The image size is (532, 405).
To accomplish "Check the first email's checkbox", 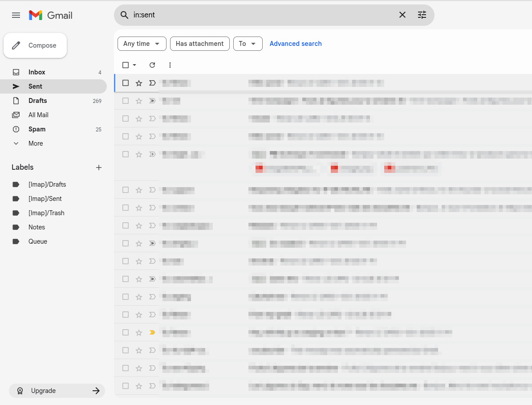I will [126, 83].
